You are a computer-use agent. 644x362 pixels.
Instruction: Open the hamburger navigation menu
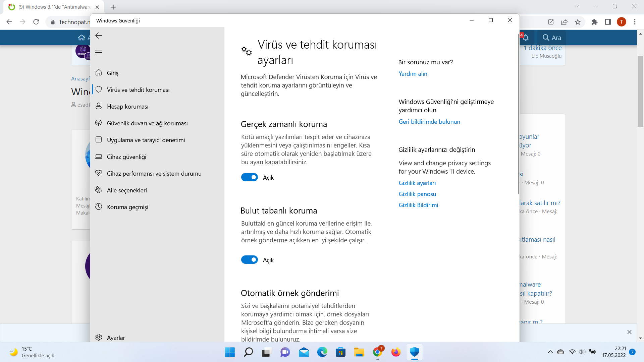[x=99, y=52]
